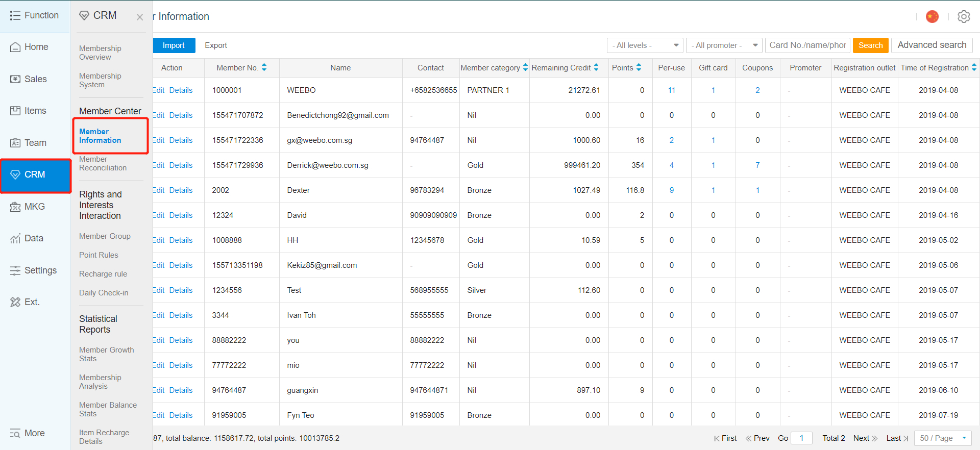The height and width of the screenshot is (450, 980).
Task: Expand the All levels dropdown
Action: pyautogui.click(x=645, y=45)
